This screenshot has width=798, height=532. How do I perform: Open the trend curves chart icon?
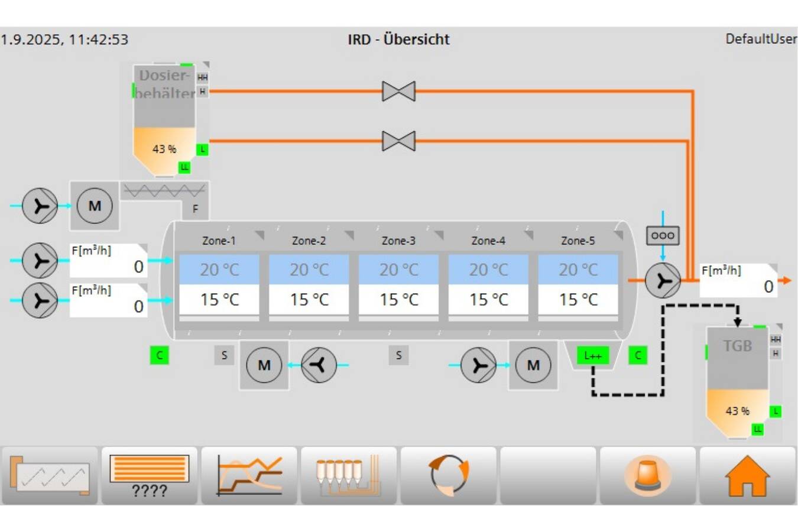tap(249, 476)
